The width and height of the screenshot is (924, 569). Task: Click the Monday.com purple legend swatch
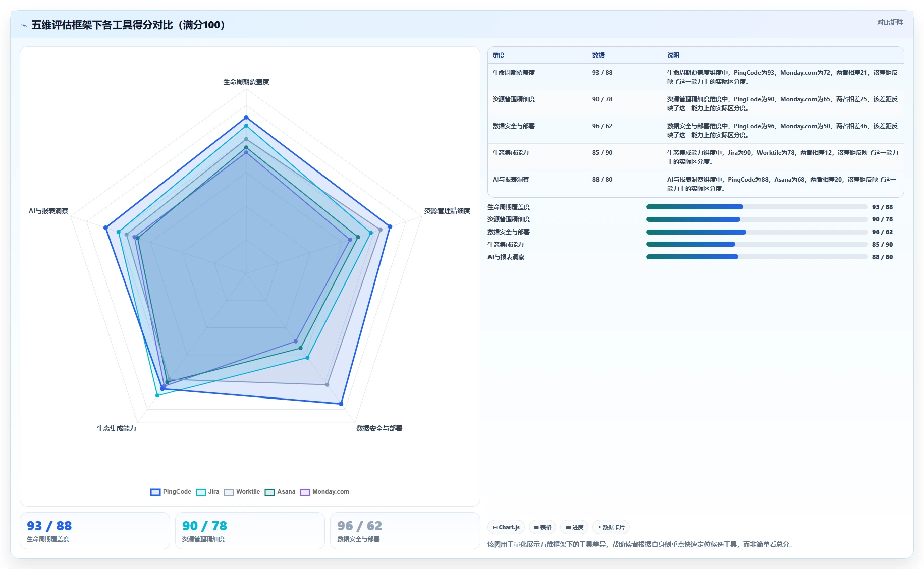click(305, 492)
